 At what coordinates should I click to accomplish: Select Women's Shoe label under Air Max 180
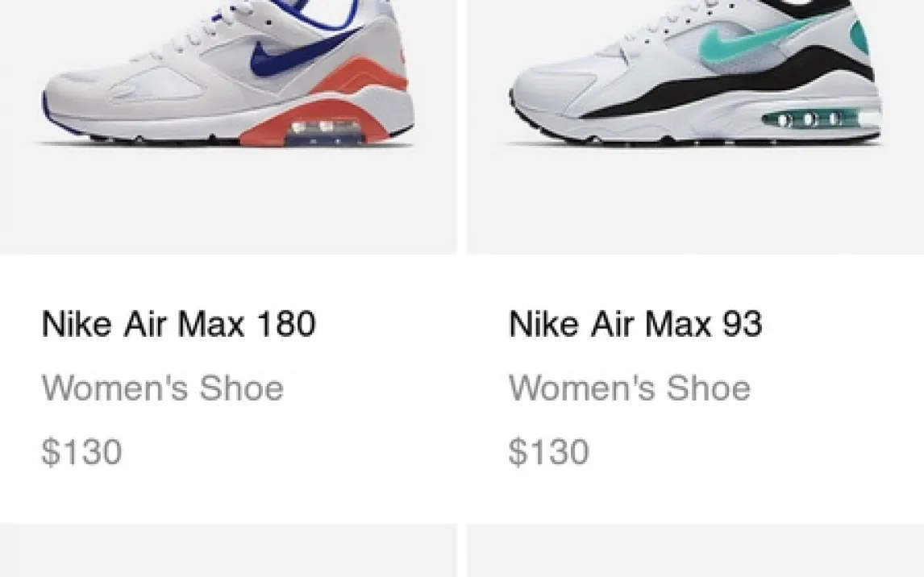163,388
